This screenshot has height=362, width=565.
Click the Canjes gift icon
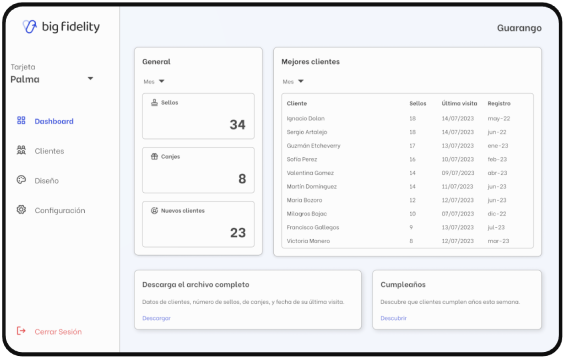pos(154,157)
